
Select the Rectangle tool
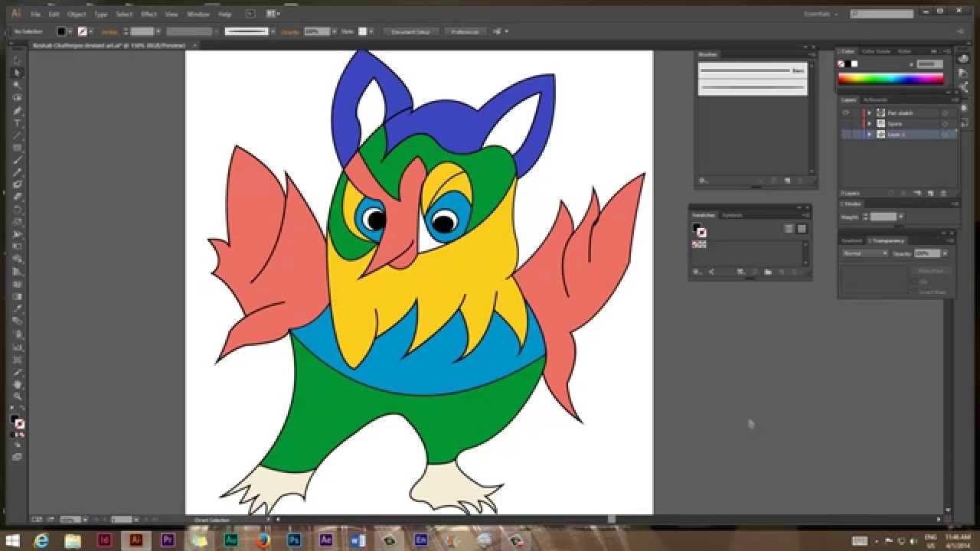point(18,147)
